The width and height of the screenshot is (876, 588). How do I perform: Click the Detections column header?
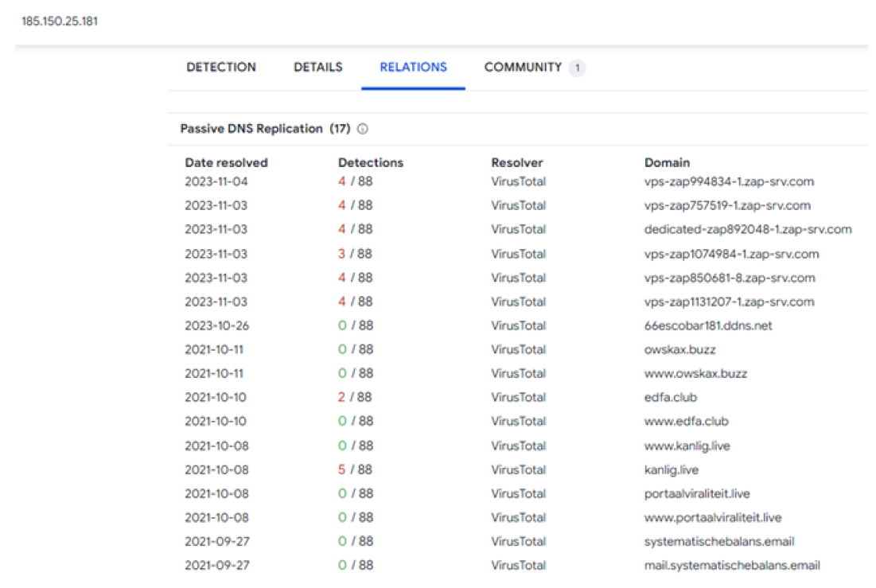(371, 162)
